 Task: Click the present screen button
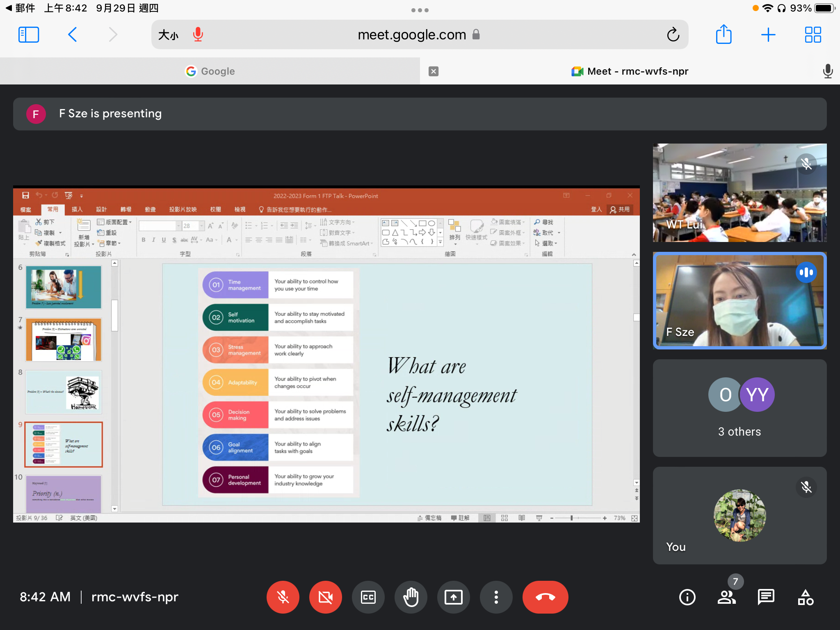pyautogui.click(x=453, y=597)
